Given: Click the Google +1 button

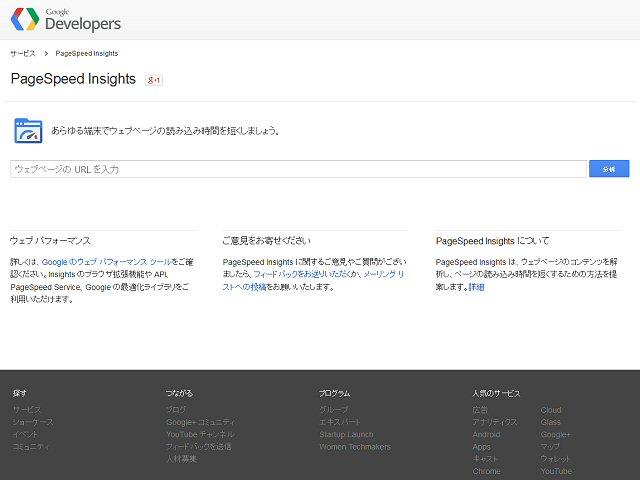Looking at the screenshot, I should coord(154,80).
